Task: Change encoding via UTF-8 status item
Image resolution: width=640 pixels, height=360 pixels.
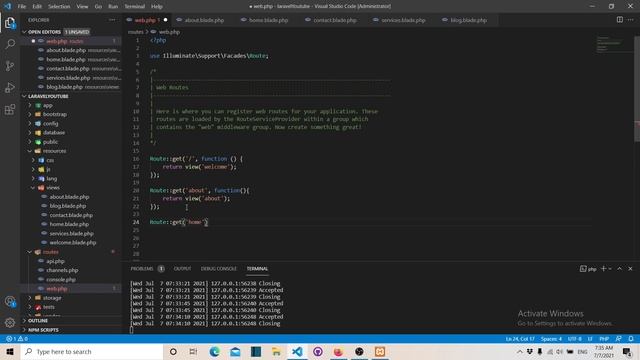Action: point(574,339)
